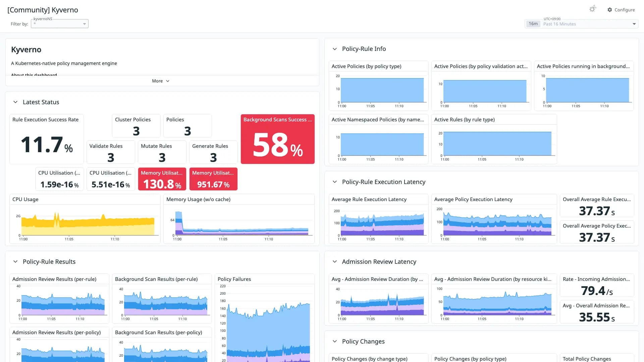This screenshot has width=644, height=362.
Task: Open the leftmost Avg Admission Review Duration graph
Action: (379, 299)
